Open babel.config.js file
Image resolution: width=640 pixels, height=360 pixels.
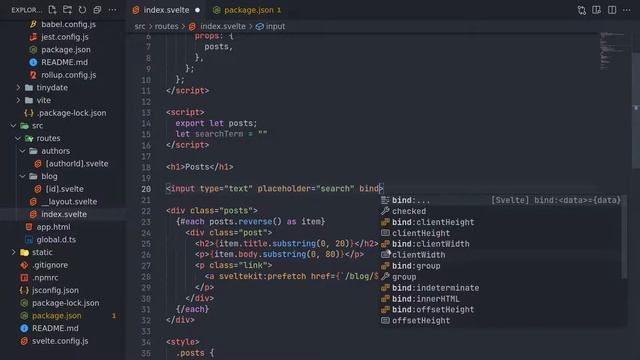pos(68,24)
